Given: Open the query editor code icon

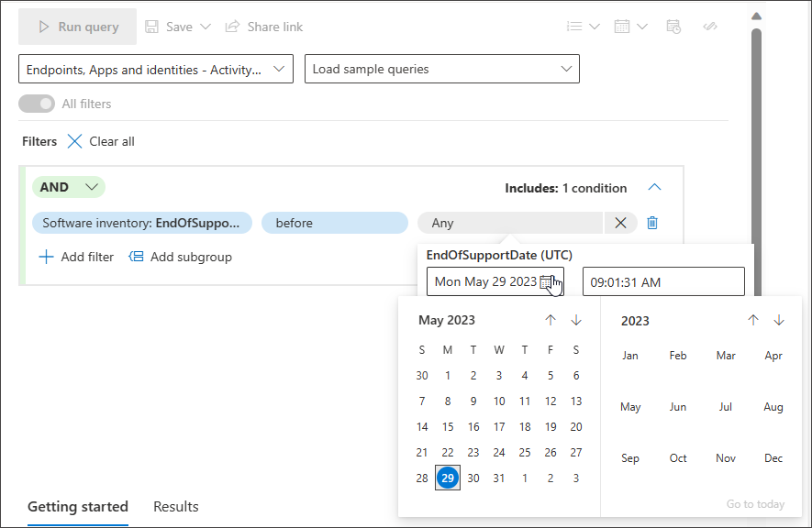Looking at the screenshot, I should [710, 27].
